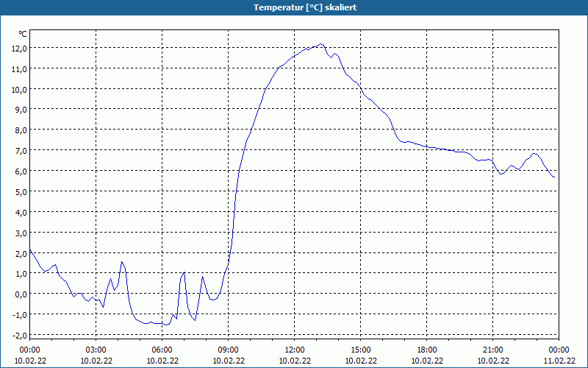Click the 15:00 time axis label

click(x=360, y=350)
